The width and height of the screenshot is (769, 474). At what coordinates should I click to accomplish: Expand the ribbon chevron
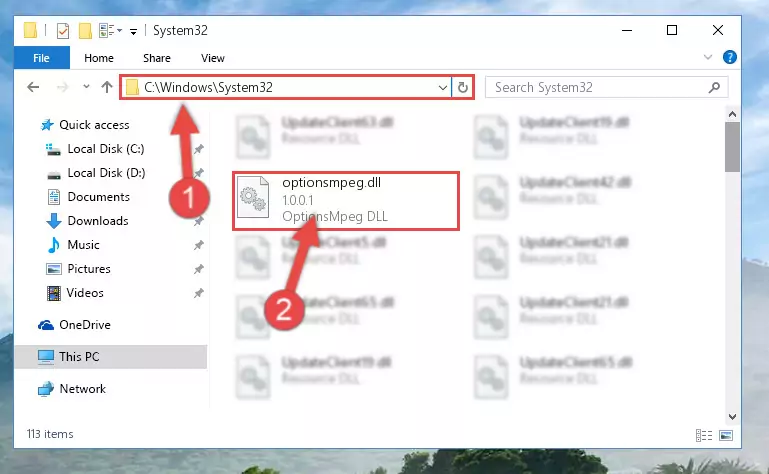pyautogui.click(x=708, y=57)
